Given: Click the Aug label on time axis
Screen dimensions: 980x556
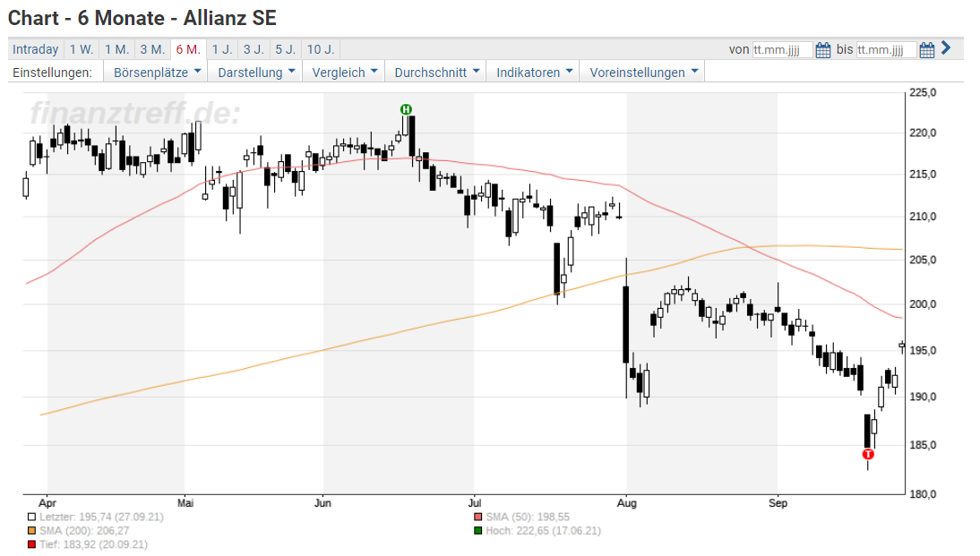Looking at the screenshot, I should click(x=627, y=503).
